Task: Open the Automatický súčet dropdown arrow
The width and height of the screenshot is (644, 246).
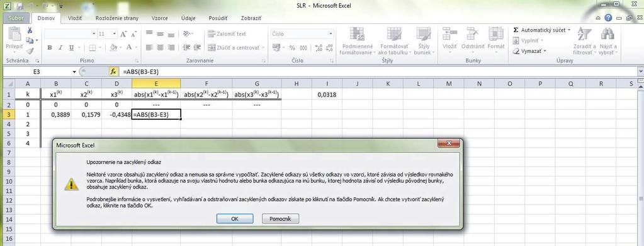Action: tap(569, 30)
